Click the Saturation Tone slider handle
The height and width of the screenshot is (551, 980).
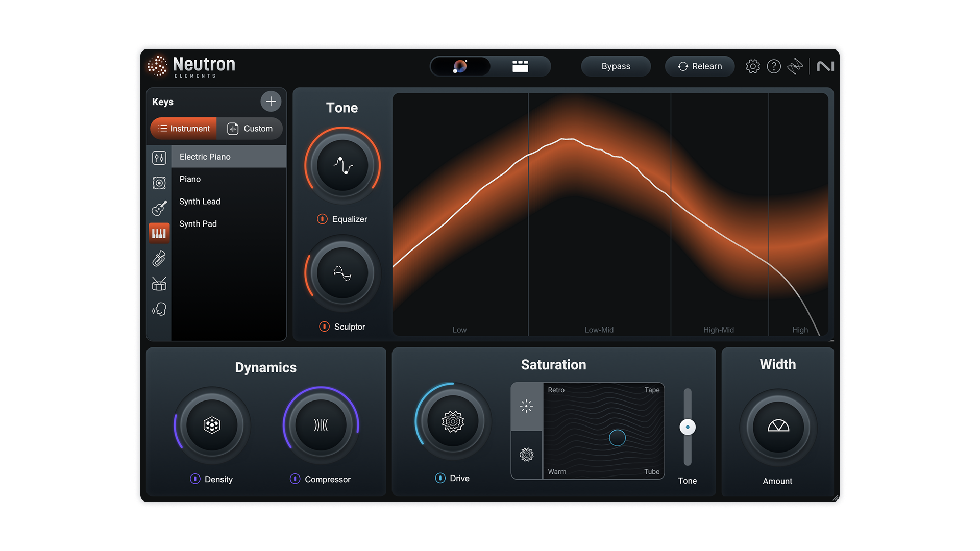pos(688,427)
